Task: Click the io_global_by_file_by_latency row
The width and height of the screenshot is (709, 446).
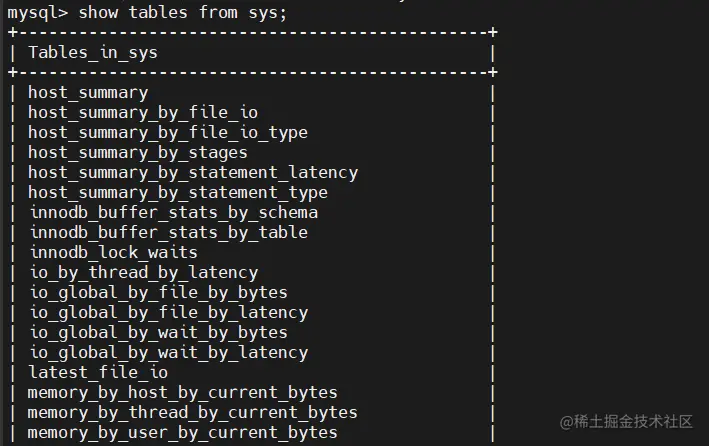Action: [167, 312]
